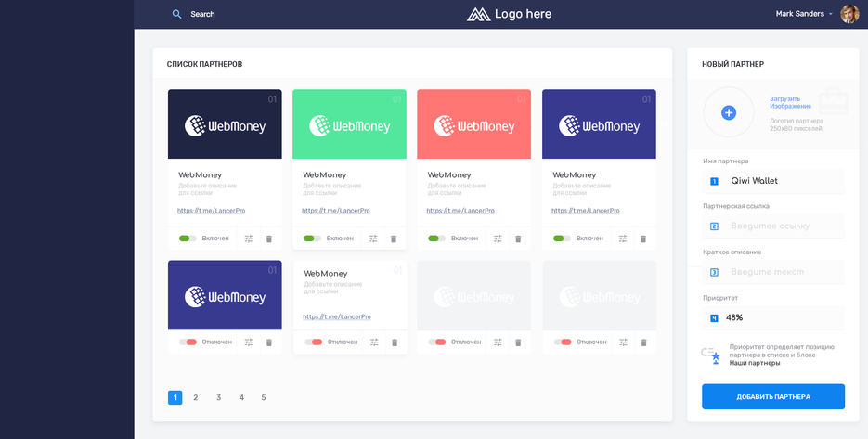
Task: Toggle Включен switch on coral red card
Action: (436, 239)
